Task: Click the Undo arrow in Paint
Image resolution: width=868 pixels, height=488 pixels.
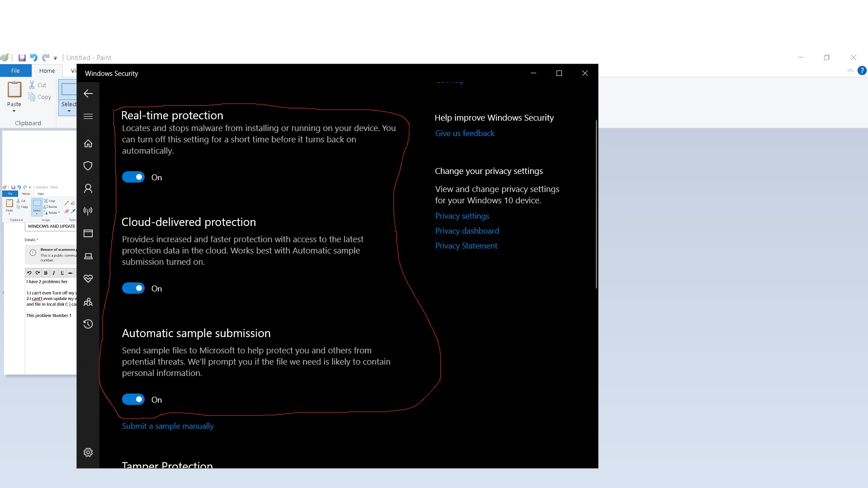Action: 33,58
